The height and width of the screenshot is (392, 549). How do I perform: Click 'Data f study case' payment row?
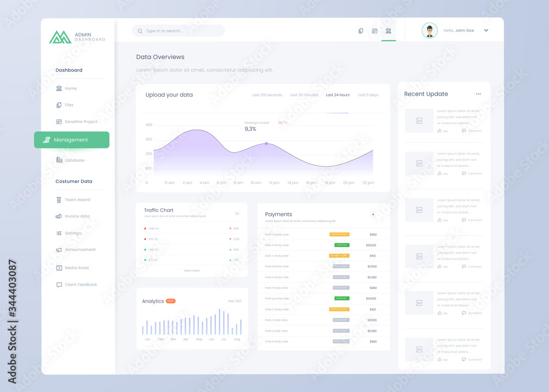click(x=323, y=288)
